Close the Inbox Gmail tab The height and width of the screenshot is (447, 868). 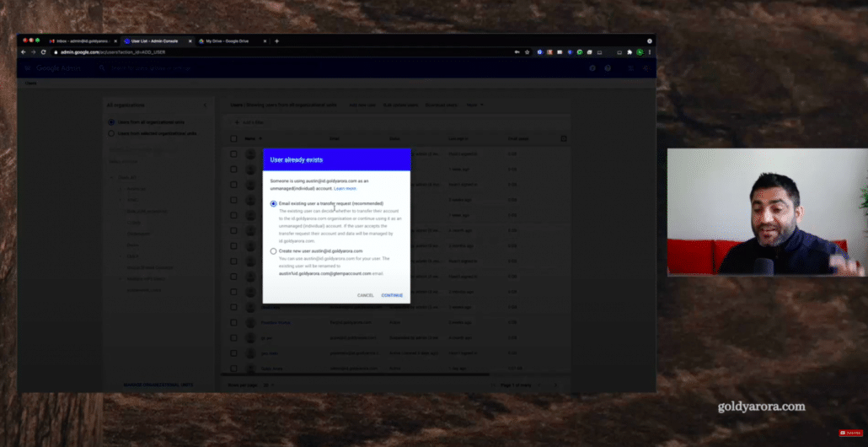click(x=115, y=41)
